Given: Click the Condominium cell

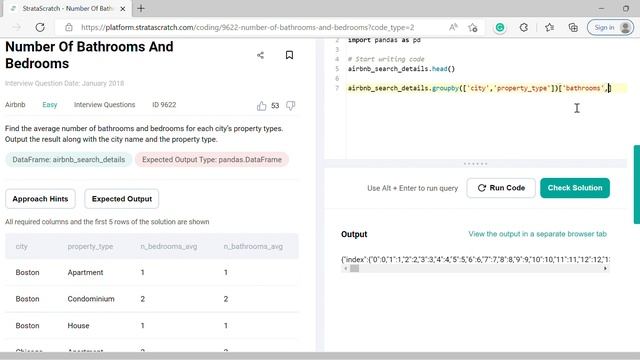Looking at the screenshot, I should (91, 299).
